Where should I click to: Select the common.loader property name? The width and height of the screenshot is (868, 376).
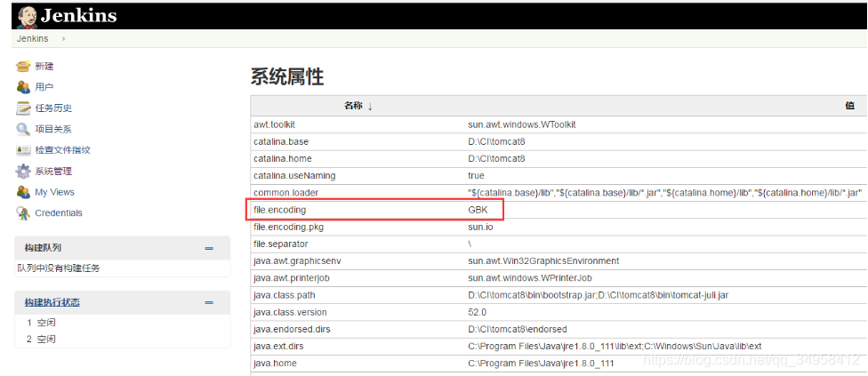tap(286, 193)
